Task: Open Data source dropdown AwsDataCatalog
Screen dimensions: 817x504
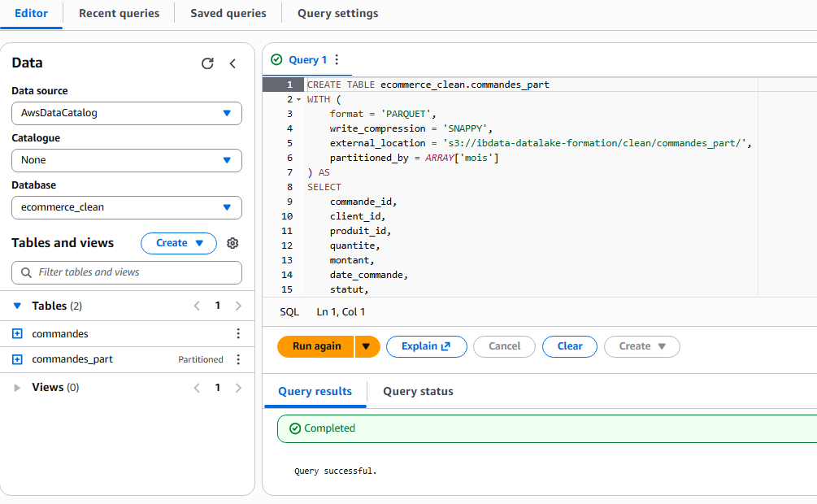Action: [127, 113]
